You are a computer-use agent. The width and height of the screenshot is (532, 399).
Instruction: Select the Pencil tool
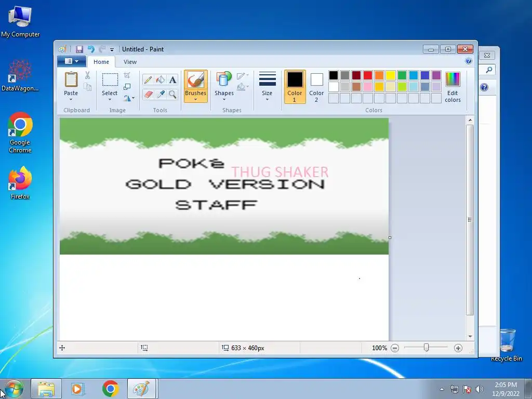click(148, 79)
